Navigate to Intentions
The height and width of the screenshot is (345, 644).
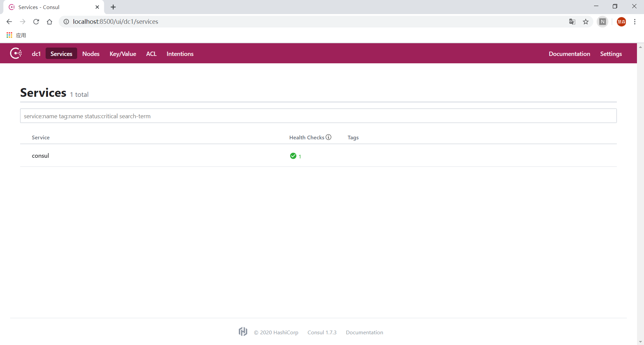pos(180,54)
